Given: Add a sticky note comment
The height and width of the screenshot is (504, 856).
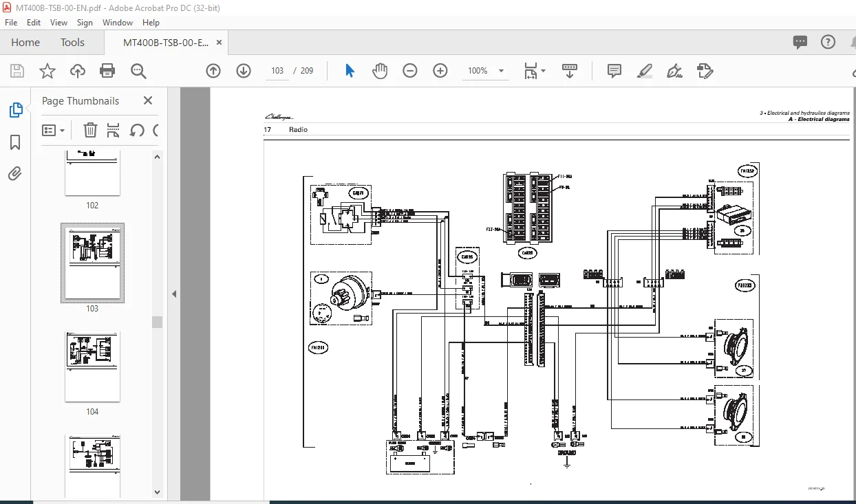Looking at the screenshot, I should click(x=614, y=71).
